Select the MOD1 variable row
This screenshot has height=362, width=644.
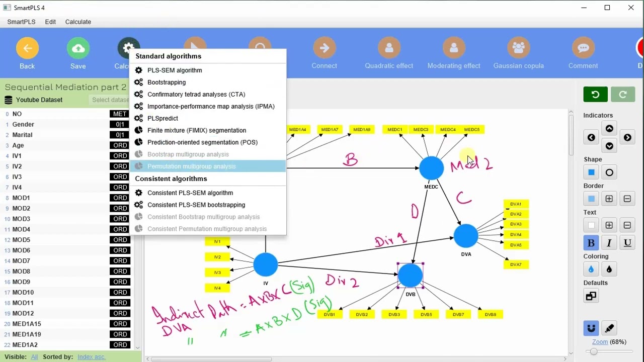pos(66,198)
